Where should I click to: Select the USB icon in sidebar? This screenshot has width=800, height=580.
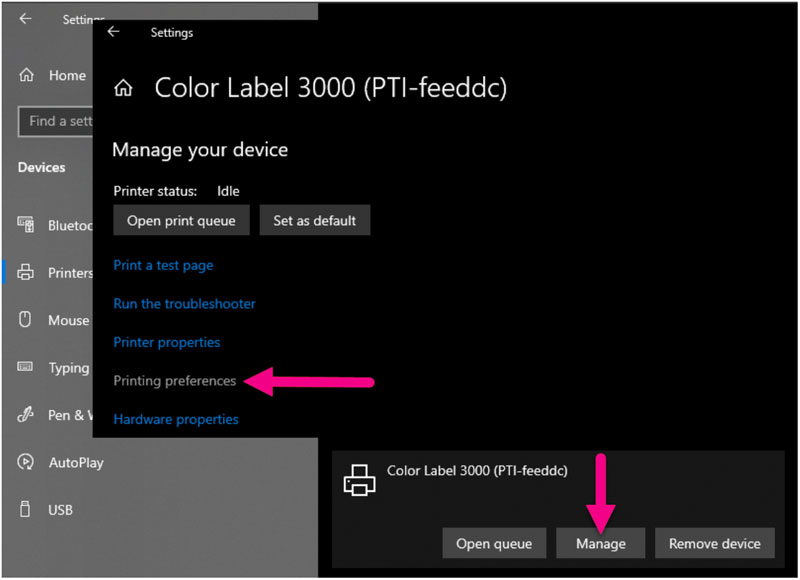[24, 509]
